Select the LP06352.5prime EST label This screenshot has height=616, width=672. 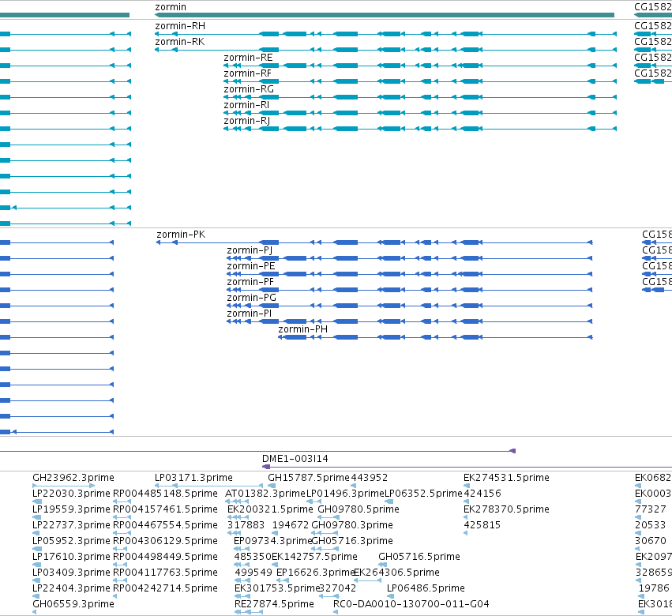[x=423, y=494]
